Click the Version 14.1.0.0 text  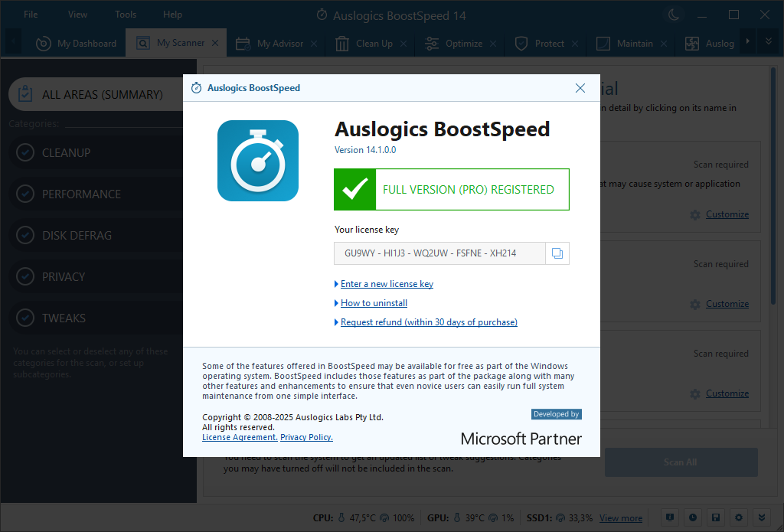[365, 150]
